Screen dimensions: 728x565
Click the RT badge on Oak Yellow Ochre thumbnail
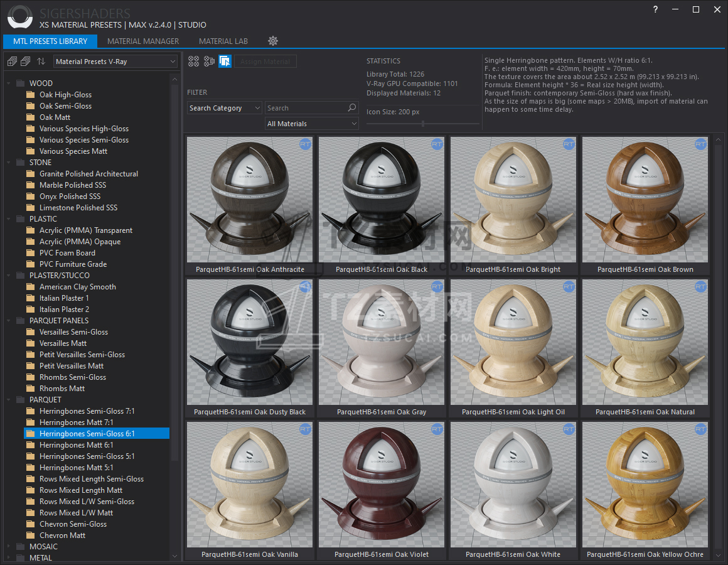[x=700, y=429]
